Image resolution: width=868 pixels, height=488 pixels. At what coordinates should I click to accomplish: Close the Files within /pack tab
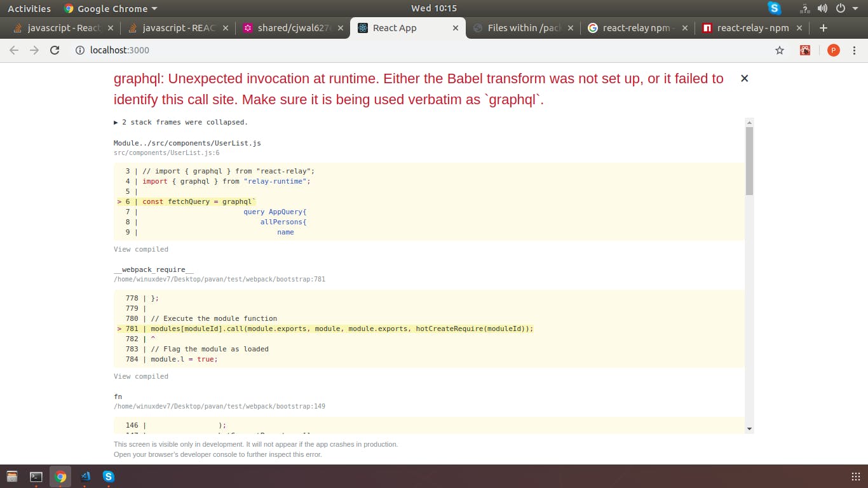[570, 28]
